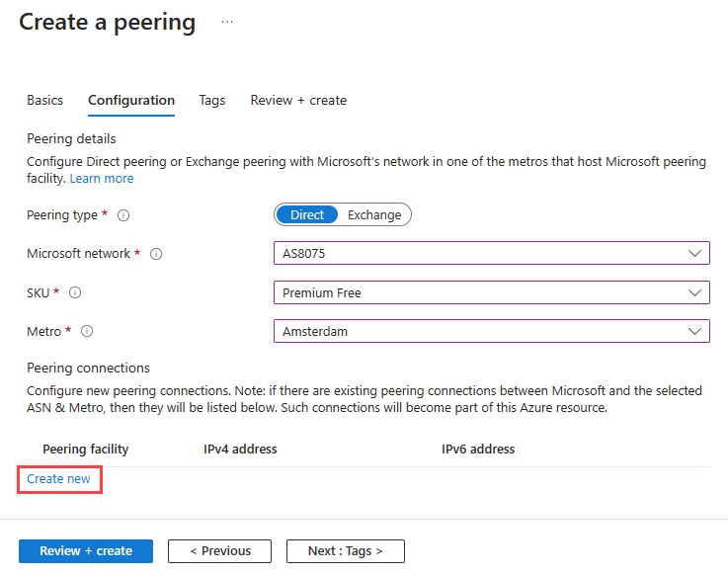Show info tooltip for SKU
The height and width of the screenshot is (575, 728).
coord(75,292)
